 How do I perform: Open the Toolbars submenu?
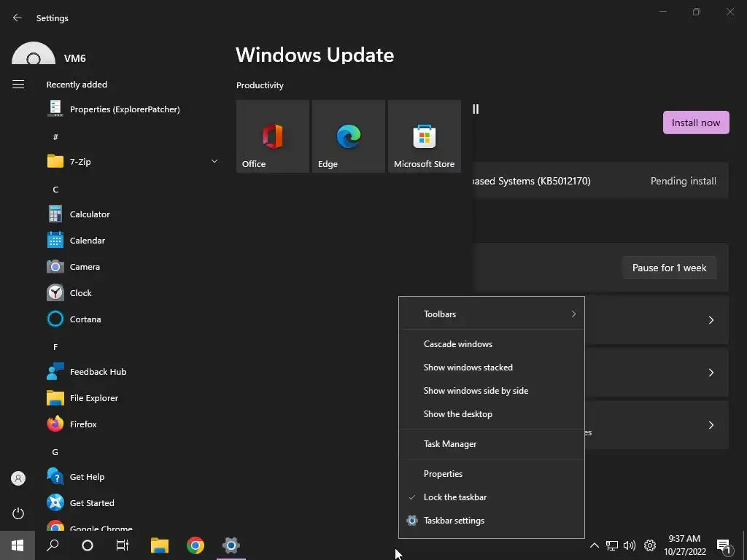(491, 314)
